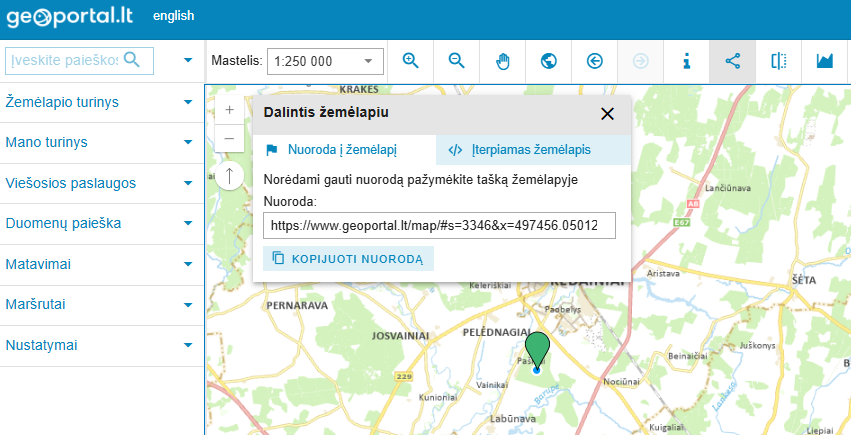Go to previous map view arrow
The height and width of the screenshot is (435, 851).
pyautogui.click(x=595, y=61)
